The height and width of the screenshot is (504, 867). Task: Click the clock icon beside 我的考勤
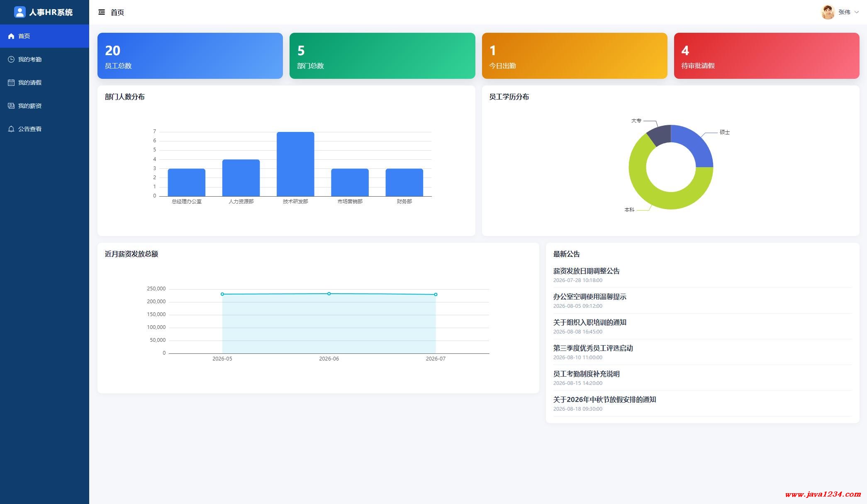(x=11, y=59)
